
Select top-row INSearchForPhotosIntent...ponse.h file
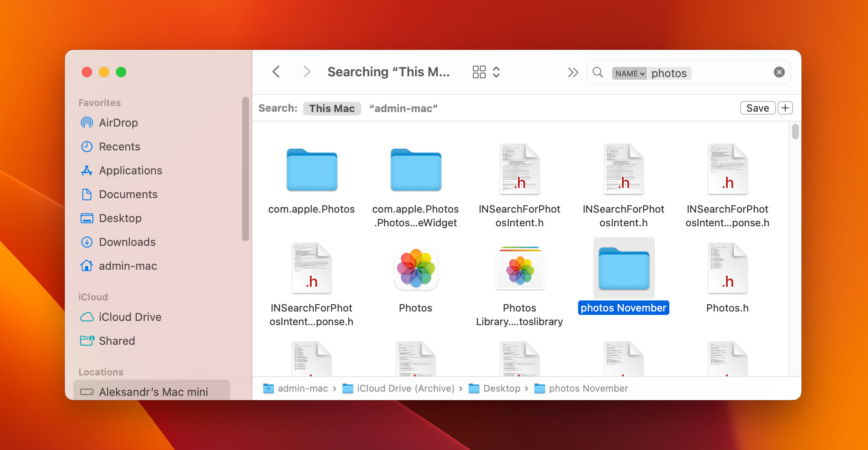pyautogui.click(x=728, y=170)
